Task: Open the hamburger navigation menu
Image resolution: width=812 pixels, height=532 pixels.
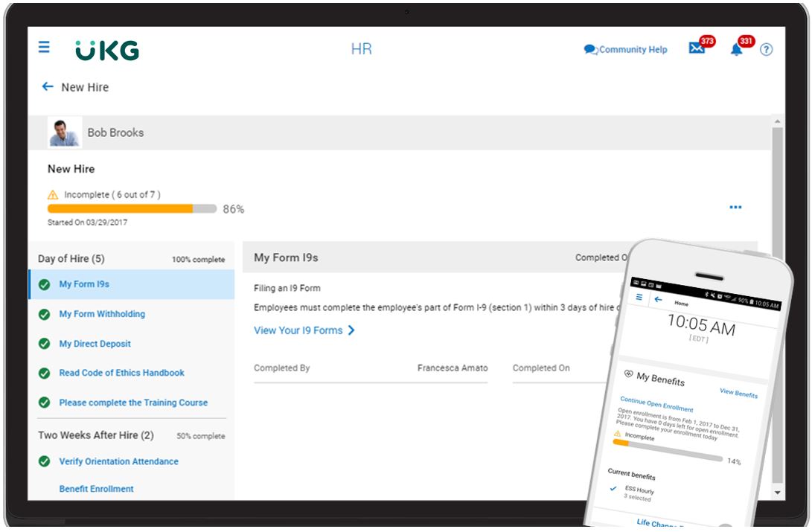Action: (x=45, y=46)
